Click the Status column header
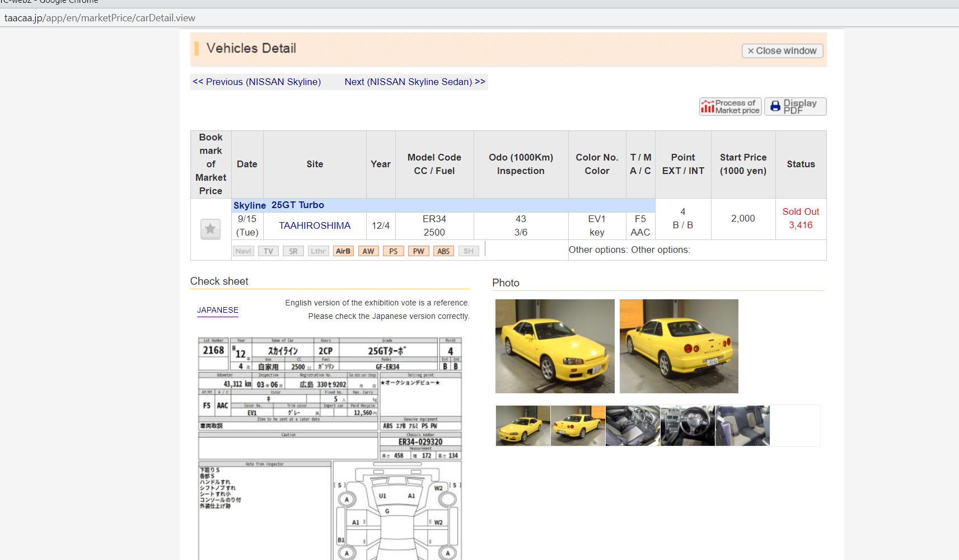The image size is (959, 560). [x=801, y=164]
